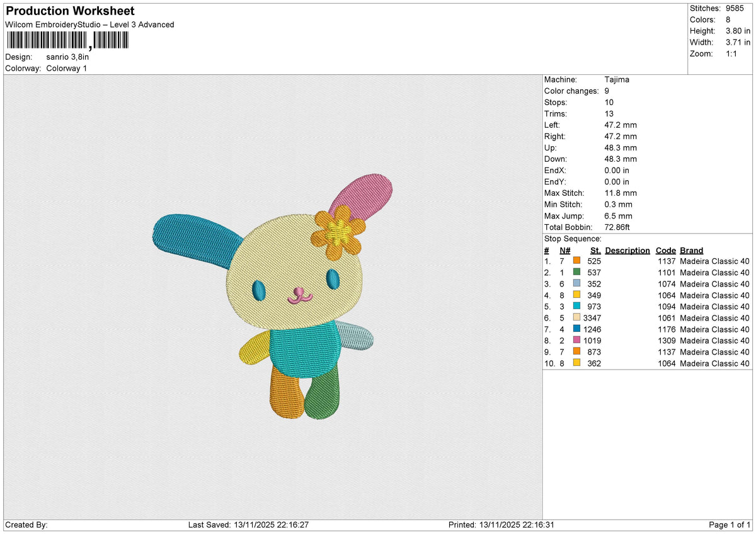
Task: Click the 'Page 1 of 1' footer text
Action: (730, 525)
